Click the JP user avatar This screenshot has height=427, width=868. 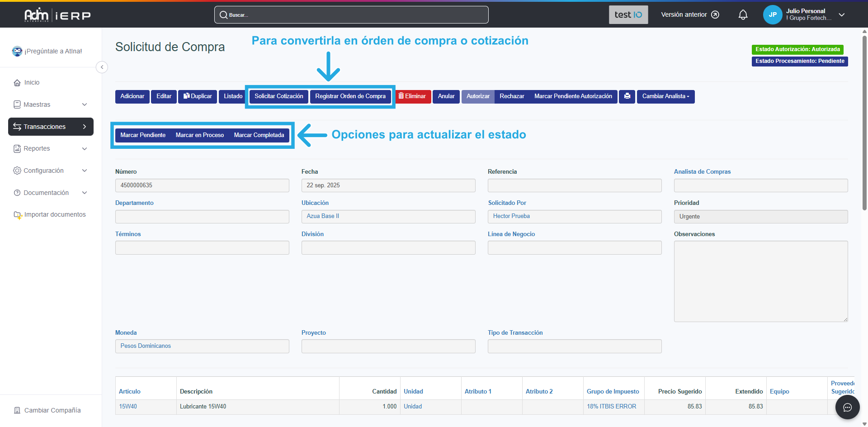tap(772, 15)
